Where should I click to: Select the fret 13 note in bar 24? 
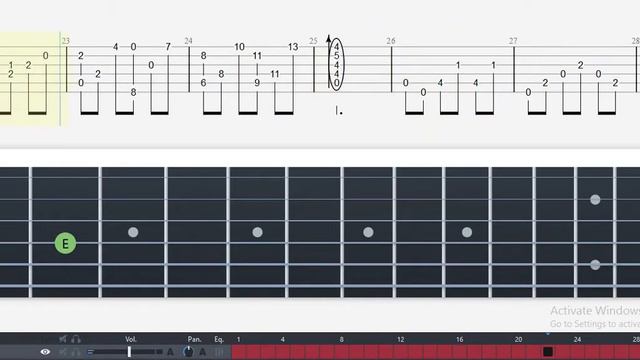coord(293,47)
